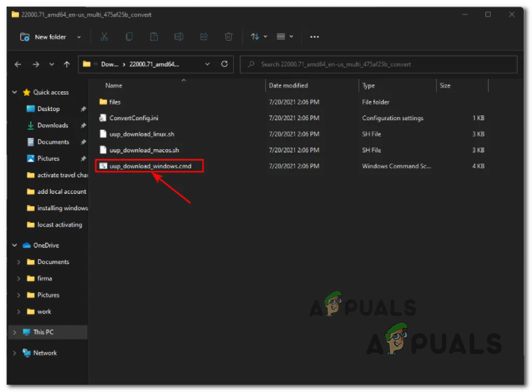Image resolution: width=532 pixels, height=392 pixels.
Task: Expand OneDrive Documents in the sidebar
Action: click(x=20, y=261)
